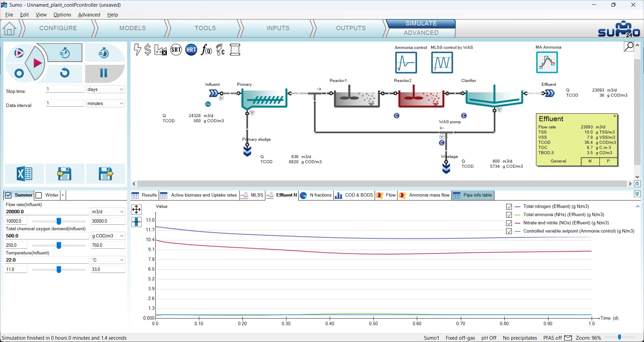
Task: Uncheck Total ammonia (NHx) series
Action: pos(509,215)
